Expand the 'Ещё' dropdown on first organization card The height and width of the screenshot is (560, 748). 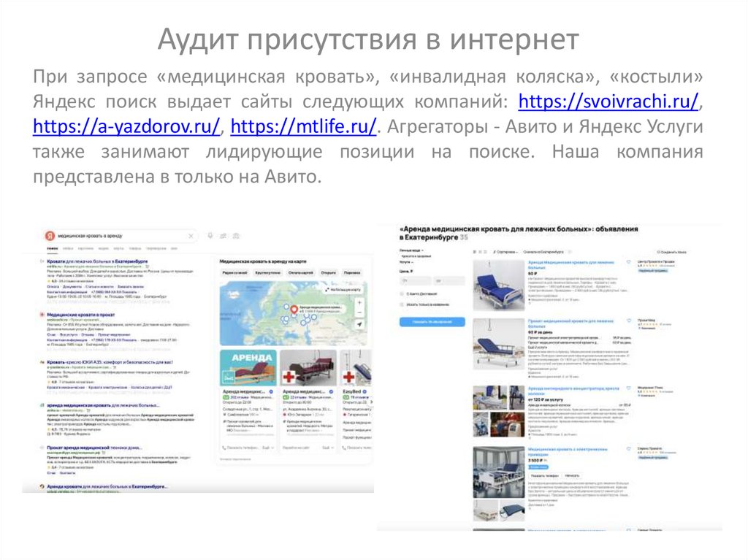(267, 448)
